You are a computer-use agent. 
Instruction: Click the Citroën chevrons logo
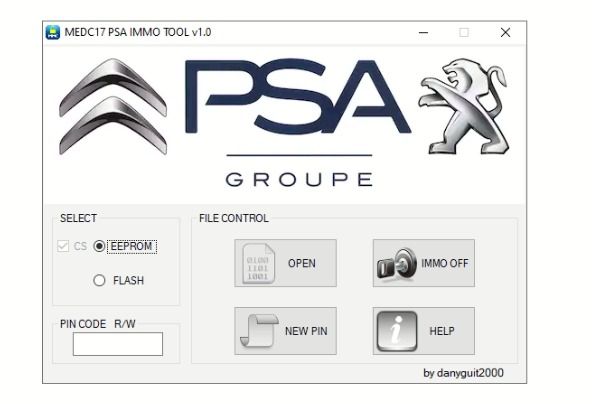point(113,106)
